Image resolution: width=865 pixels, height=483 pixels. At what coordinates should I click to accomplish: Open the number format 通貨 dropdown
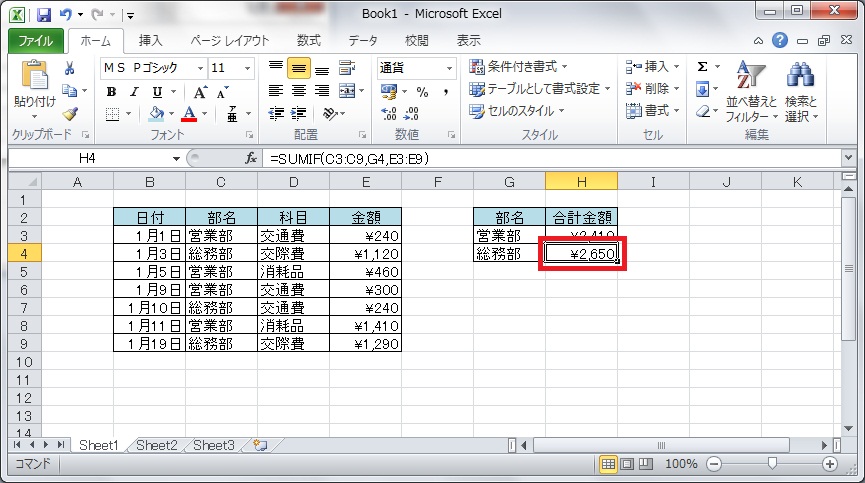450,68
